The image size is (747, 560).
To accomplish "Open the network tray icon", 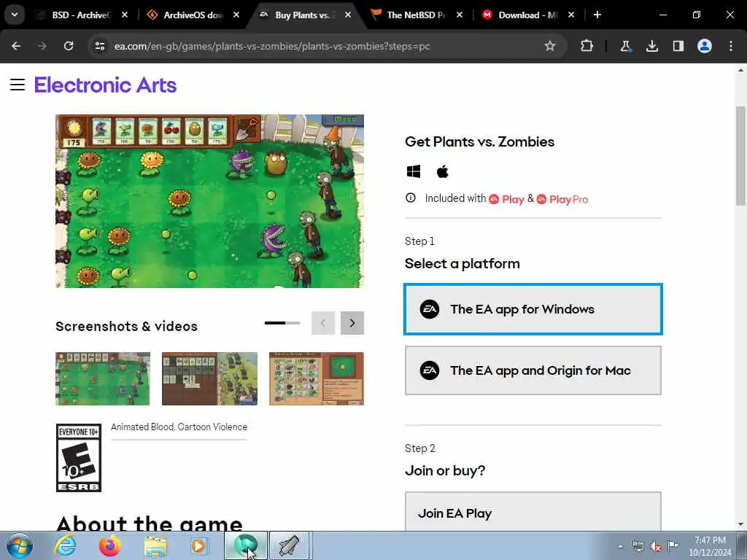I will tap(638, 547).
